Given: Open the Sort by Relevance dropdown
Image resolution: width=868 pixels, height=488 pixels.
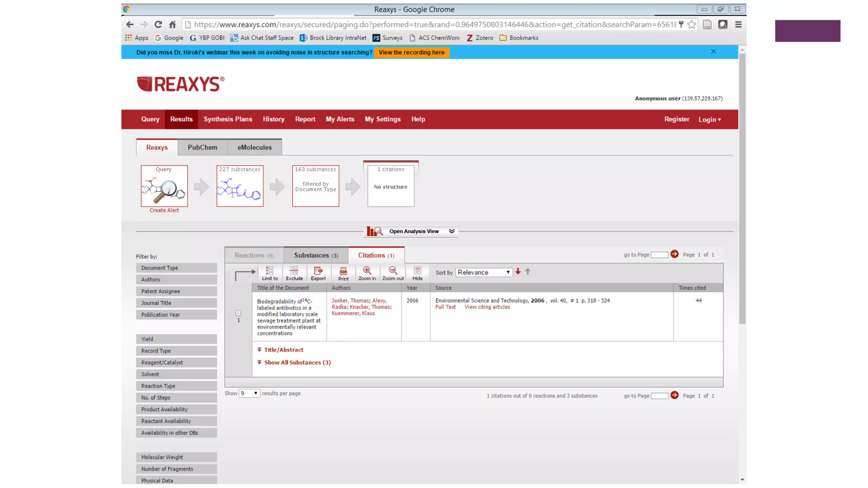Looking at the screenshot, I should click(x=484, y=272).
